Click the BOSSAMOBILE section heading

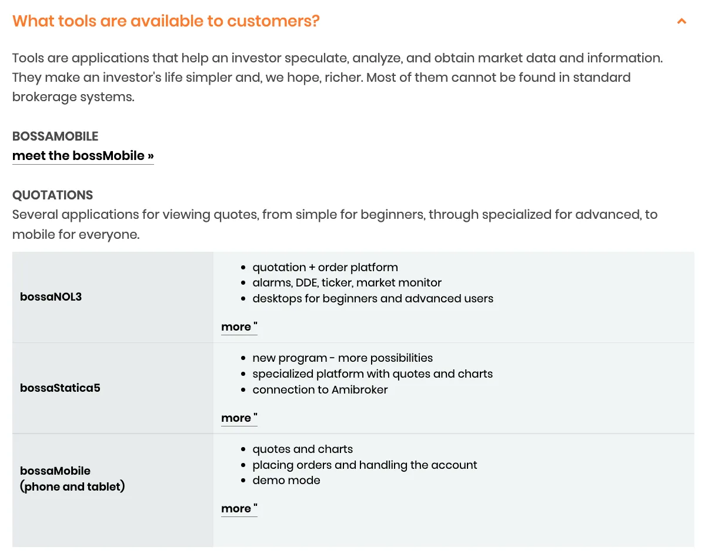click(55, 136)
